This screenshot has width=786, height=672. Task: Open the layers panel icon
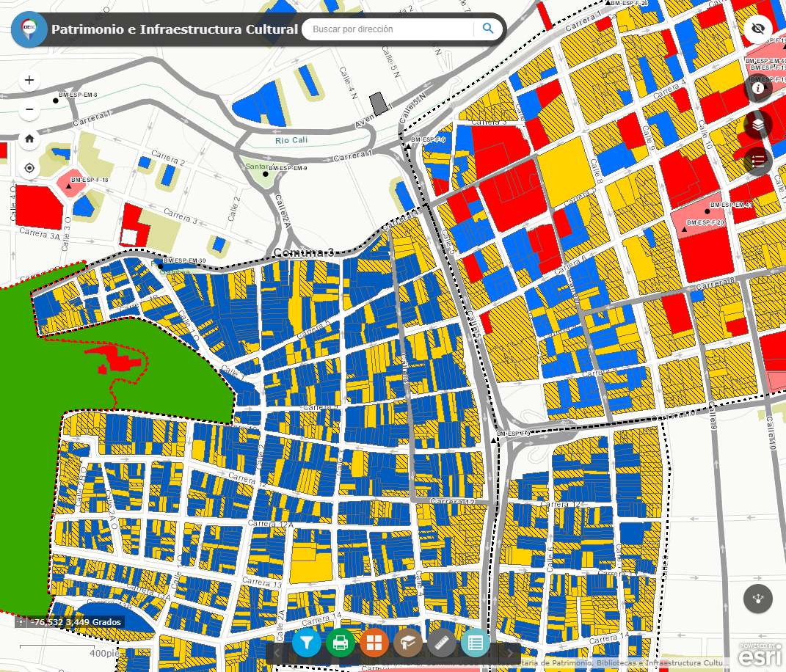pyautogui.click(x=758, y=124)
